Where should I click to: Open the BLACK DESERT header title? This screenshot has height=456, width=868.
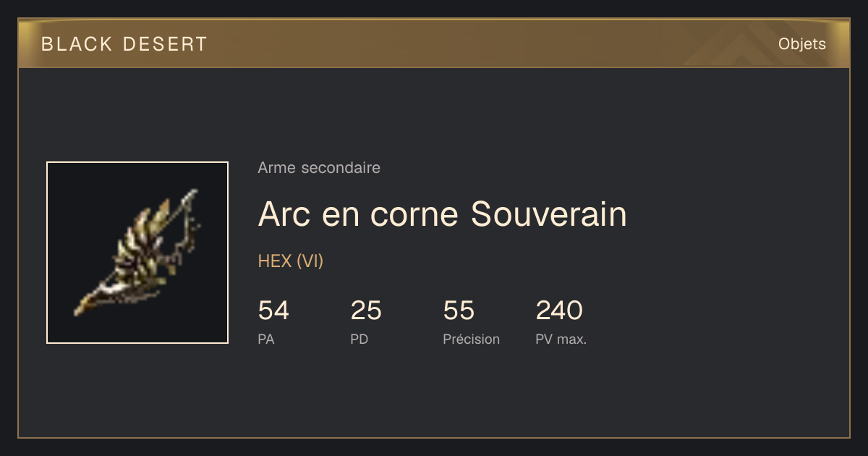[x=124, y=44]
